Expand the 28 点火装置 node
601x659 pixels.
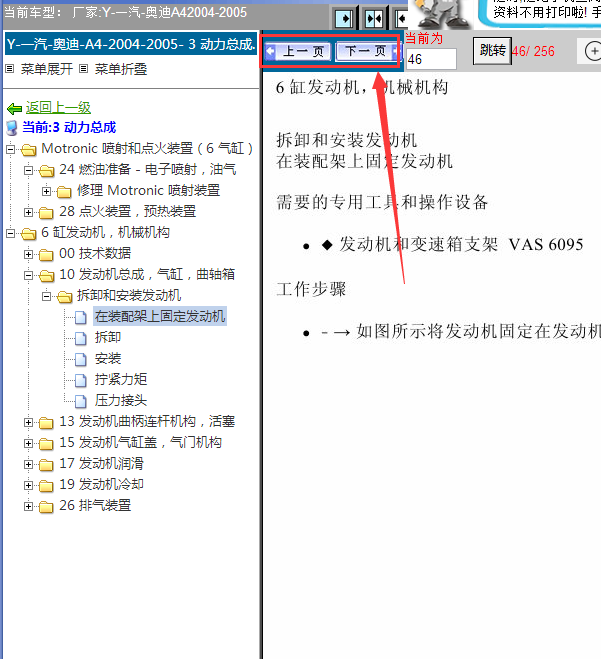tap(28, 212)
